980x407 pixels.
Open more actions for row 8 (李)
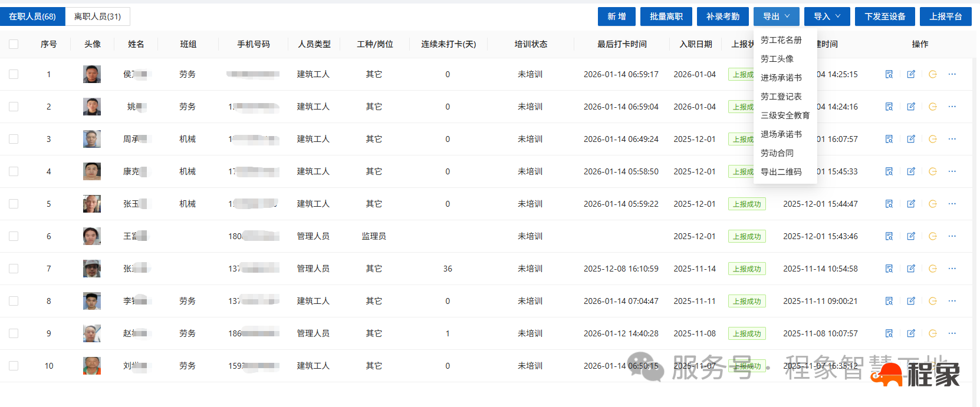pos(952,301)
